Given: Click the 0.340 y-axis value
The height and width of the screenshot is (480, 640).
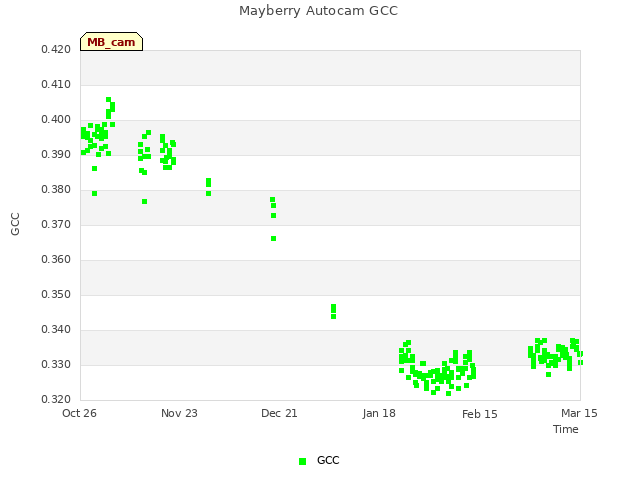Looking at the screenshot, I should 56,329.
